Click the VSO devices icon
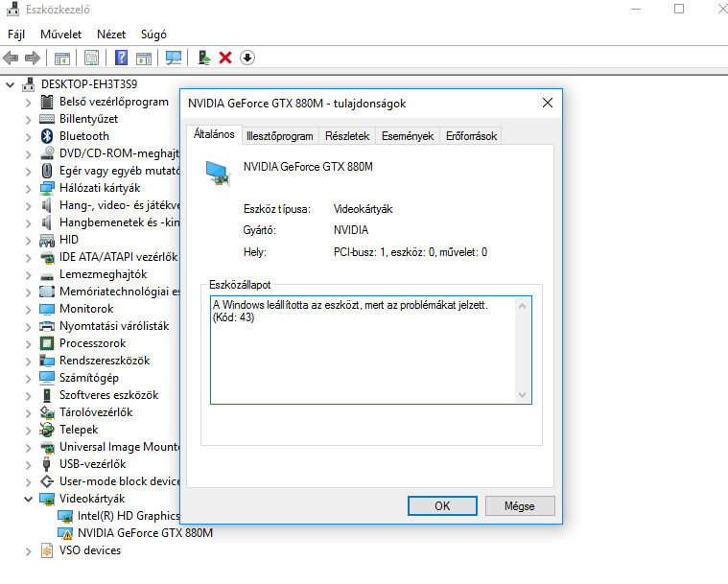This screenshot has width=728, height=584. pos(47,550)
